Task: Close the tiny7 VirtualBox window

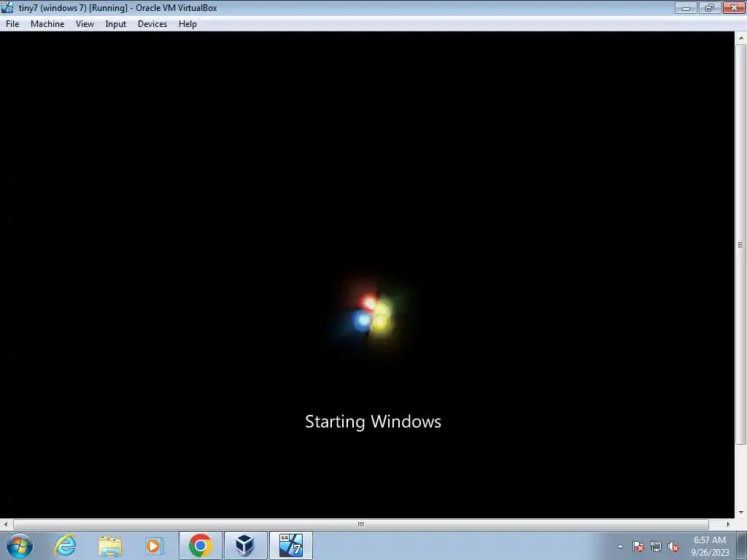Action: click(x=734, y=7)
